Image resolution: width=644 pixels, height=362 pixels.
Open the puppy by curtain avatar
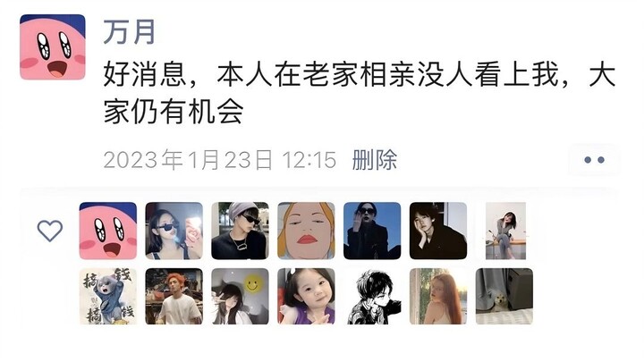pos(504,297)
